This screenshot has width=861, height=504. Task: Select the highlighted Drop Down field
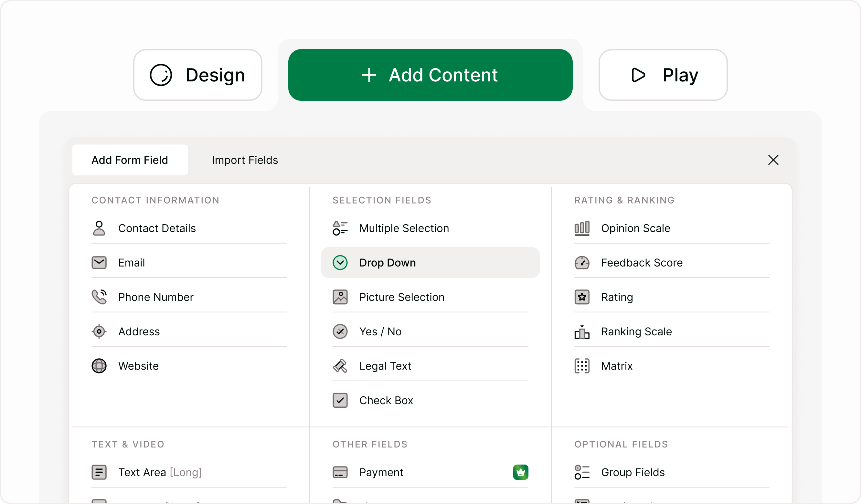(x=430, y=263)
